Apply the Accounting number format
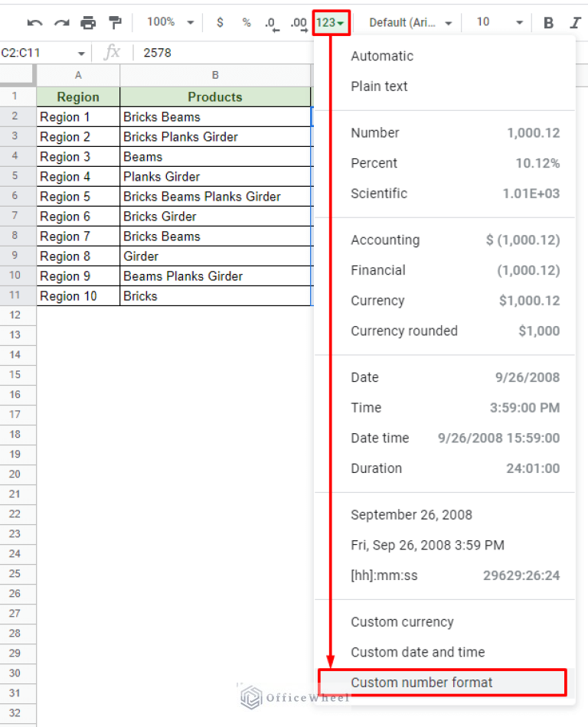This screenshot has width=588, height=727. click(385, 240)
